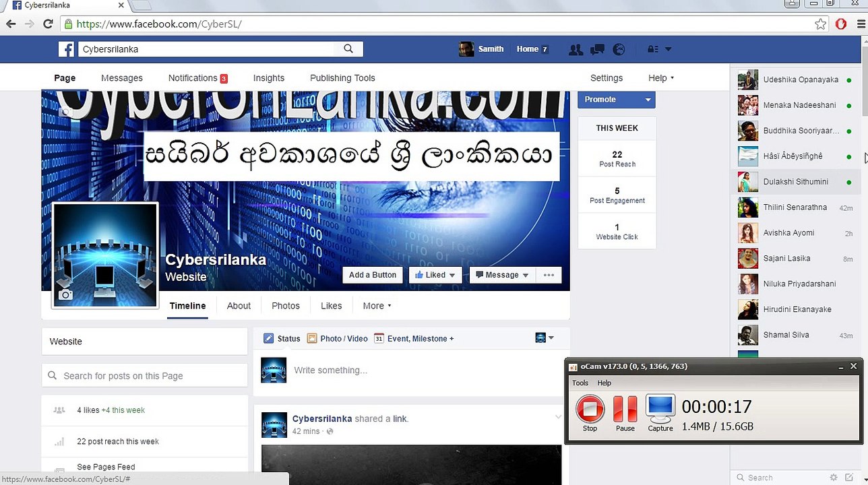868x485 pixels.
Task: Open the globe notifications icon
Action: [619, 49]
